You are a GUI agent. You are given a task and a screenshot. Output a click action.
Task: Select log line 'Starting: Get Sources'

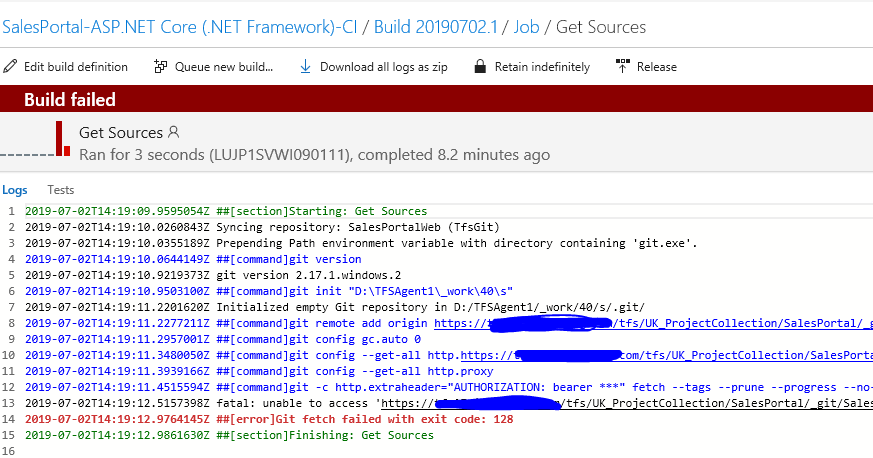(x=226, y=211)
